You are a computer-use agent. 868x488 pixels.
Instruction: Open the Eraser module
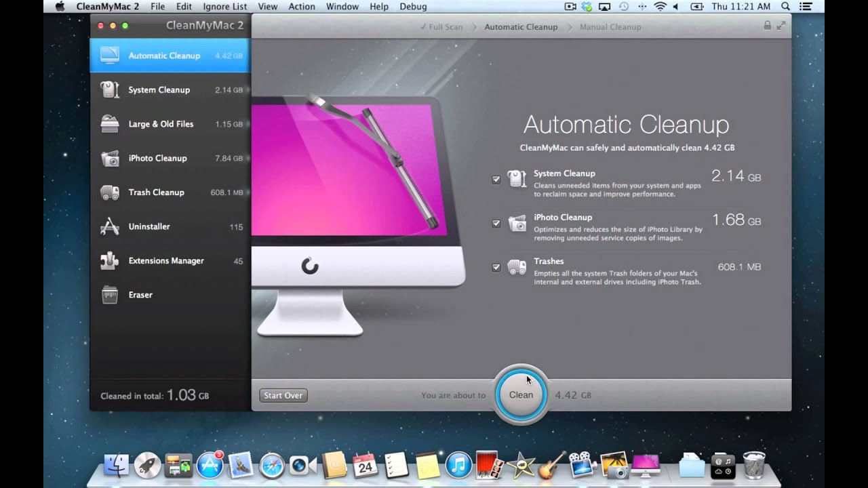point(170,295)
